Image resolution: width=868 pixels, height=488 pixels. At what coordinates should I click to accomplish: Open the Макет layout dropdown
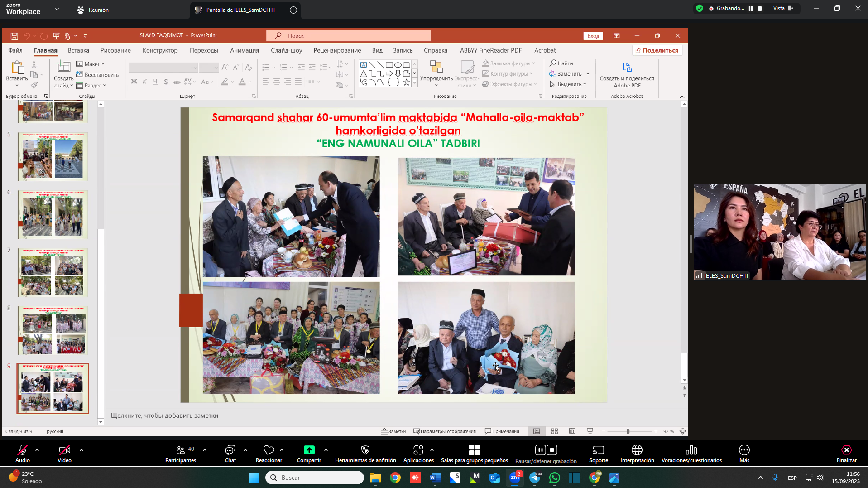coord(91,64)
